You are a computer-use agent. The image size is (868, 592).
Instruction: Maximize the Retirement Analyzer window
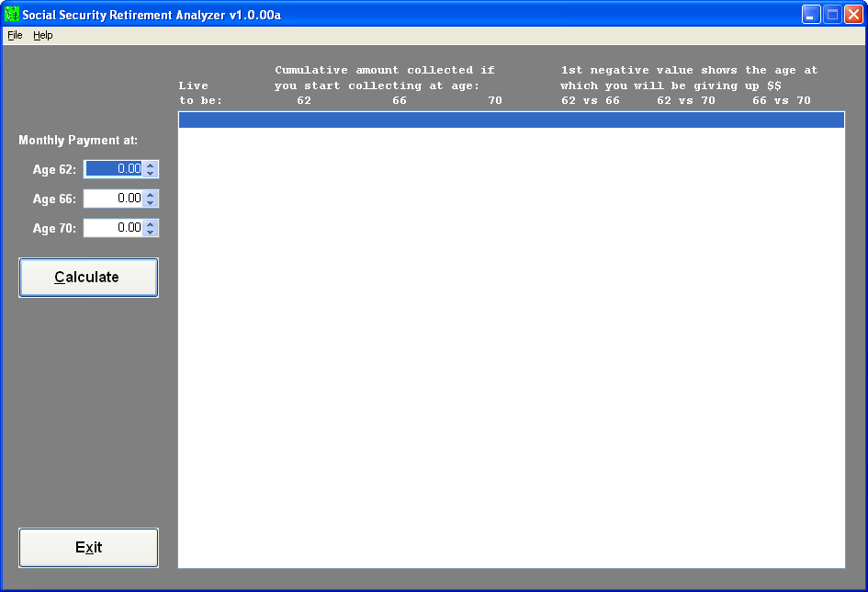pos(832,15)
